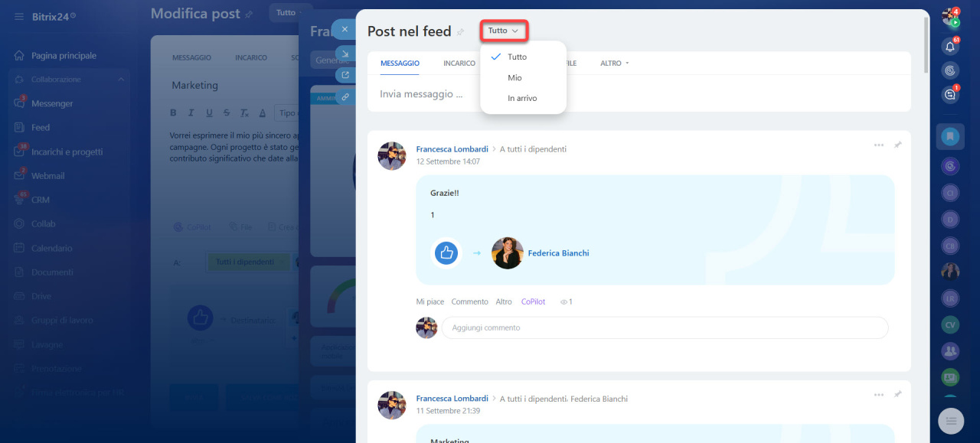Expand the ALTRO tab dropdown

[614, 64]
